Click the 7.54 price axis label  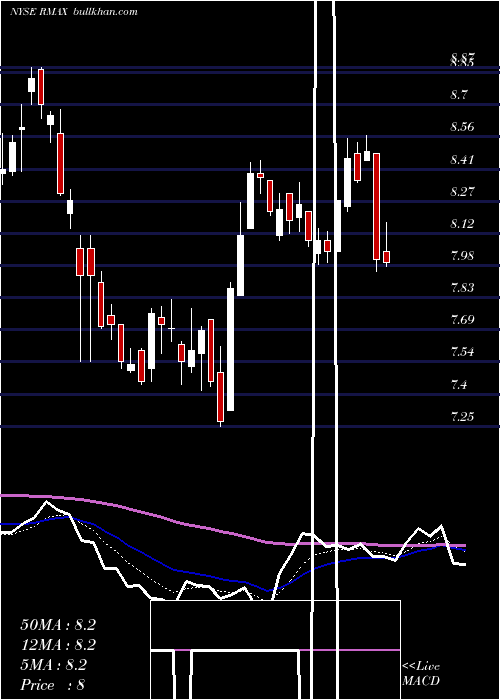[x=463, y=352]
